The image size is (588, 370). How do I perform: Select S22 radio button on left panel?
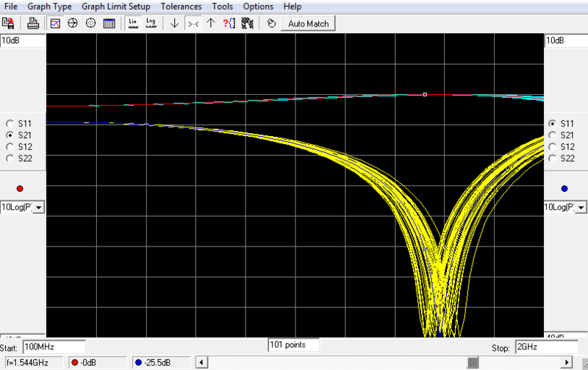pyautogui.click(x=10, y=158)
